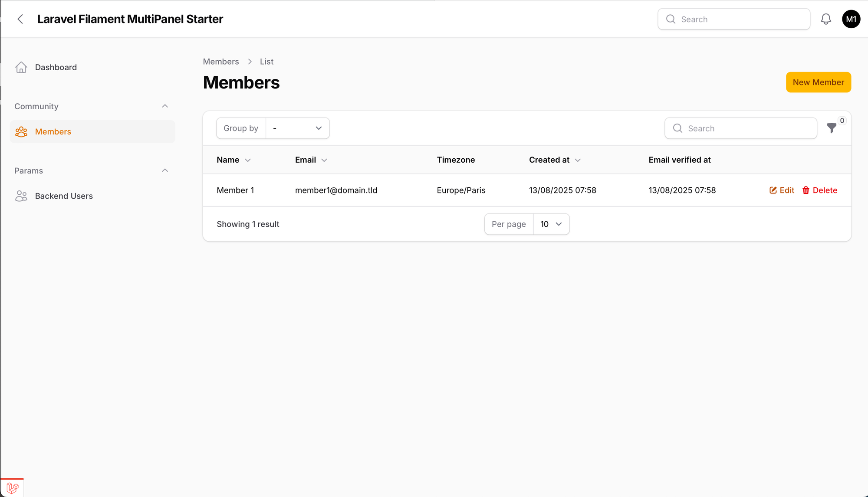Image resolution: width=868 pixels, height=497 pixels.
Task: Open the table filter funnel icon
Action: 832,128
